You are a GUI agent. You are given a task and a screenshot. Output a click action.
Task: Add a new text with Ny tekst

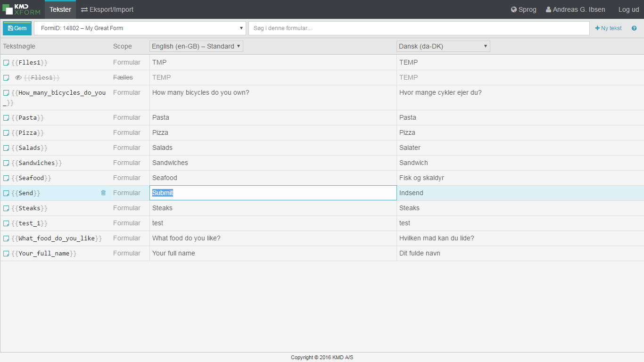[x=608, y=28]
